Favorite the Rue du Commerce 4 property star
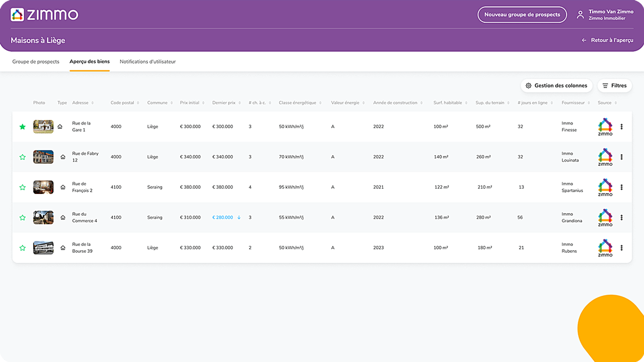Screen dimensions: 644x362 [x=22, y=217]
